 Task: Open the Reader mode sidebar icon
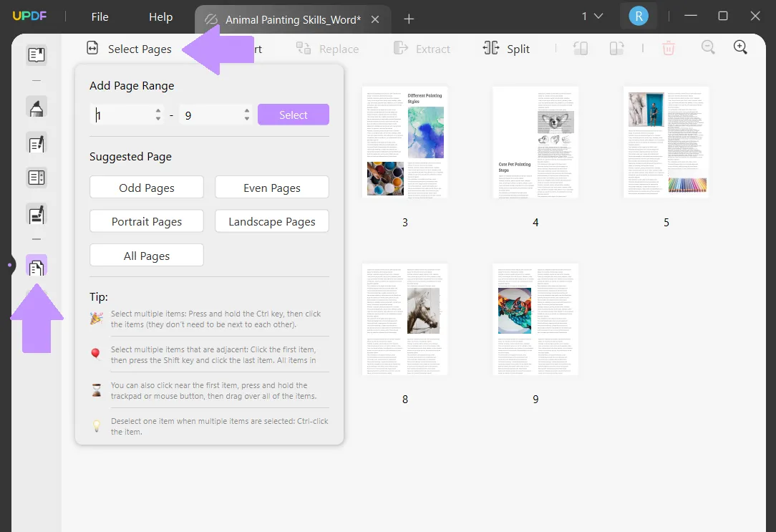pos(36,54)
